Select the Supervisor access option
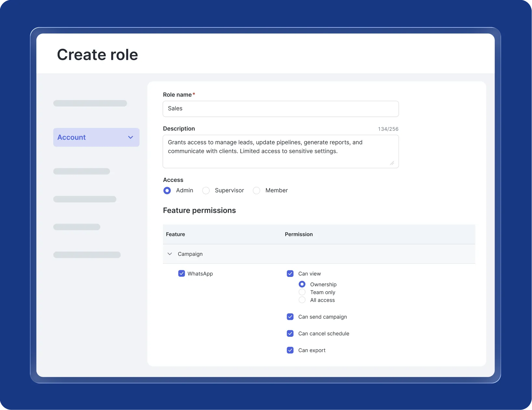 [206, 190]
